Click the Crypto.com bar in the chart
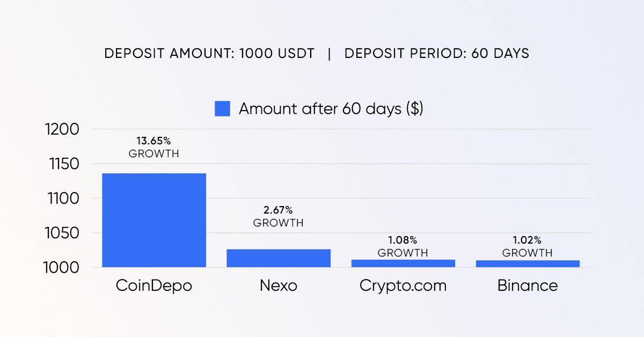This screenshot has width=644, height=337. coord(403,263)
